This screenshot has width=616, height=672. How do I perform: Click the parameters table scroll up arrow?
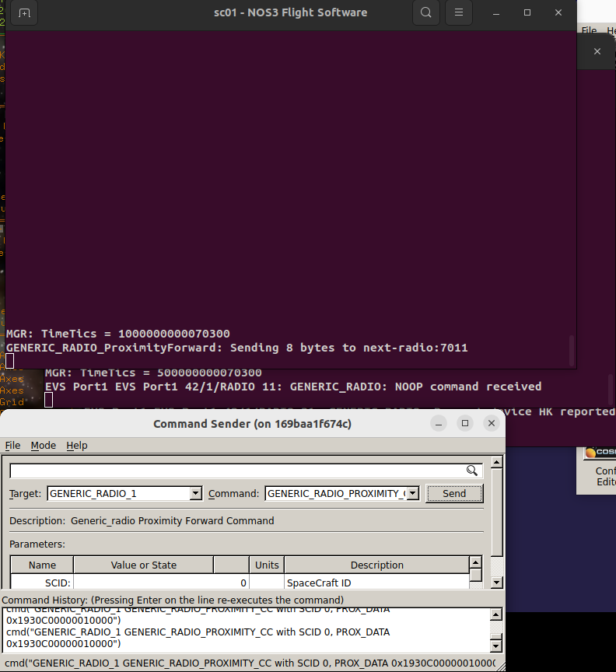(475, 562)
